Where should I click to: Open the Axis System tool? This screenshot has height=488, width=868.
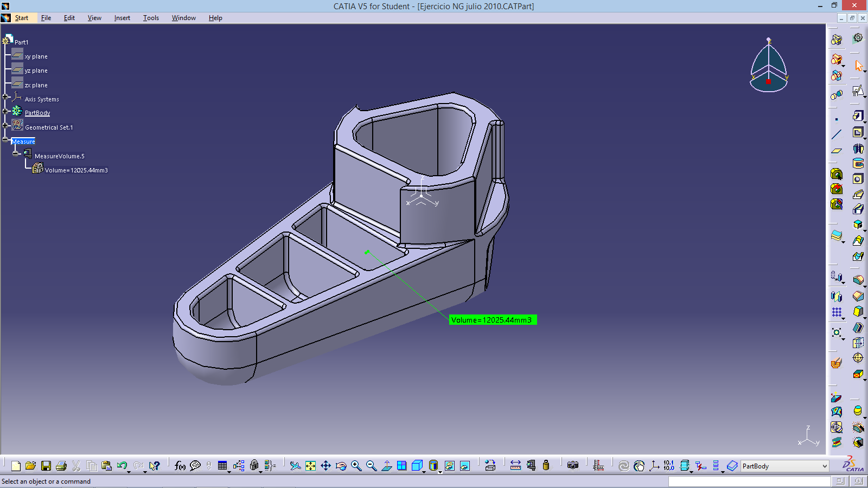coord(654,466)
